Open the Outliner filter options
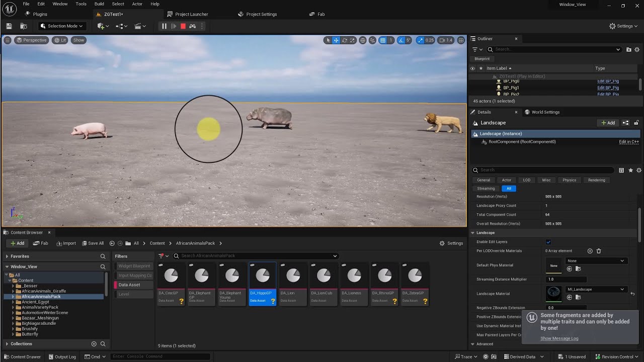 pos(477,49)
